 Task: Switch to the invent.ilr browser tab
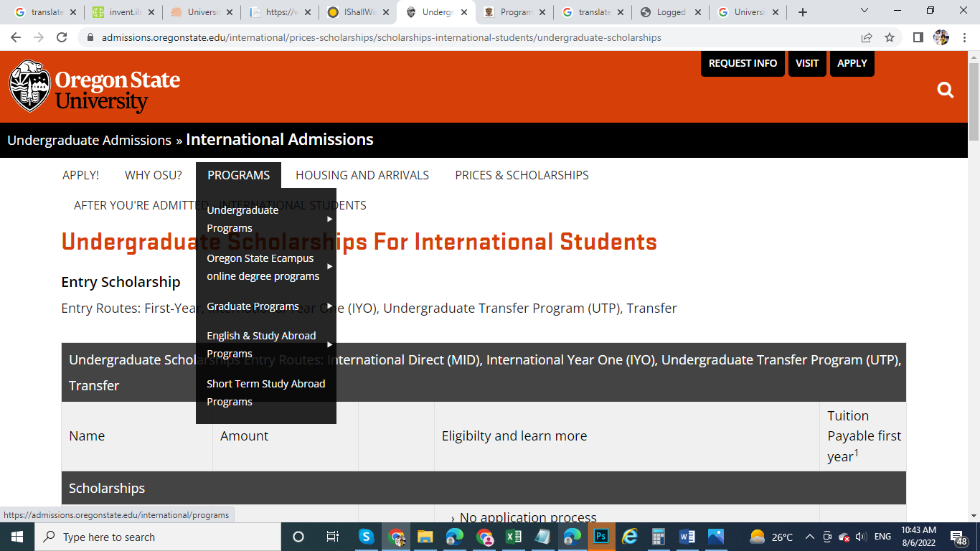121,12
